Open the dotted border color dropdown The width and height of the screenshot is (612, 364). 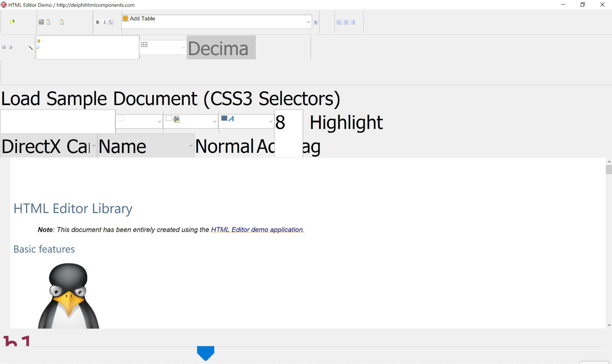coord(159,122)
